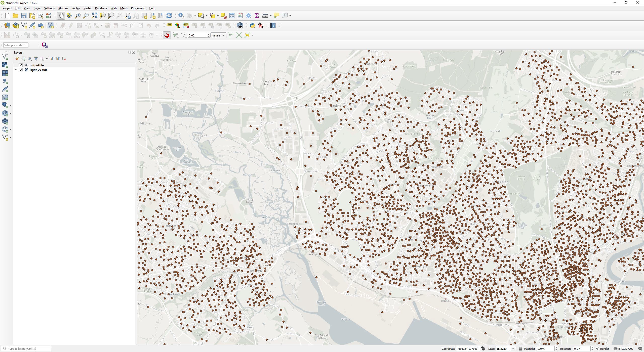
Task: Open the Raster menu
Action: (x=88, y=8)
